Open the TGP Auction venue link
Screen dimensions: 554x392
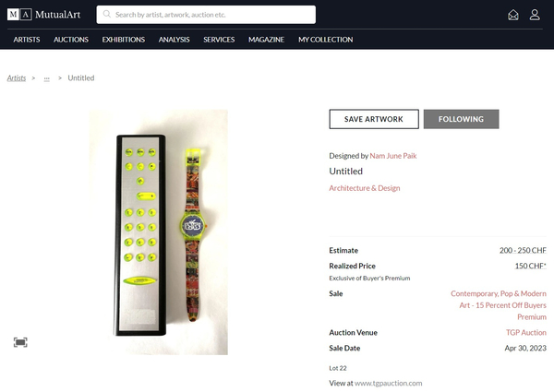(525, 332)
